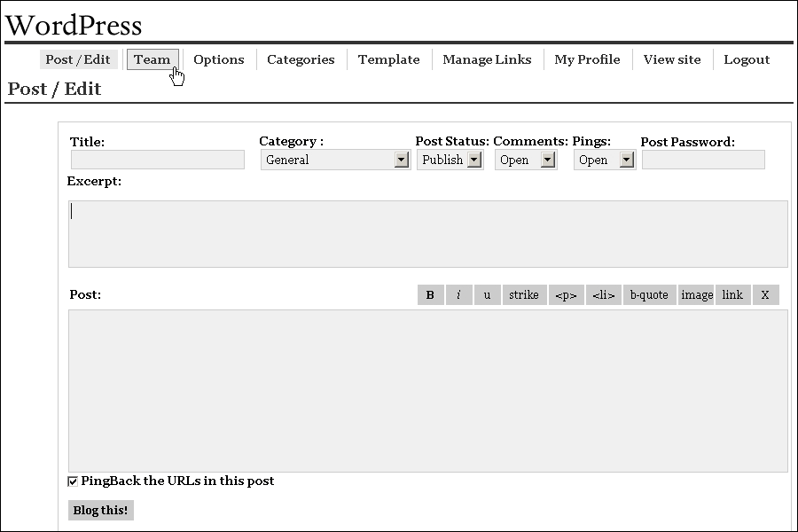Screen dimensions: 798x532
Task: Insert a b-quote blockquote tag
Action: click(649, 294)
